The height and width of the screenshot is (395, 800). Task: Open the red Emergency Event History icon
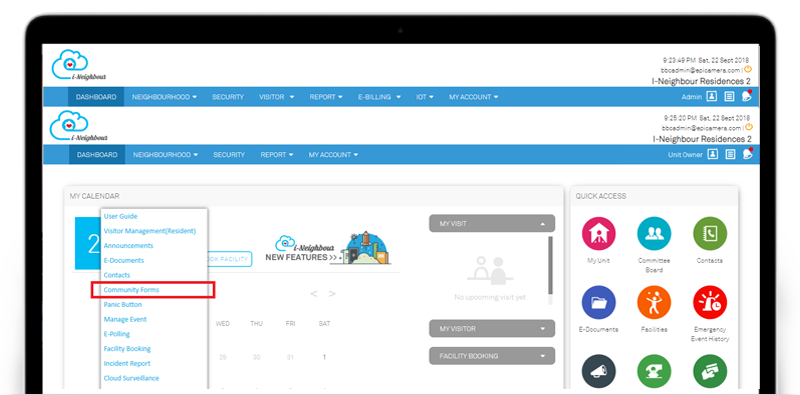[710, 303]
